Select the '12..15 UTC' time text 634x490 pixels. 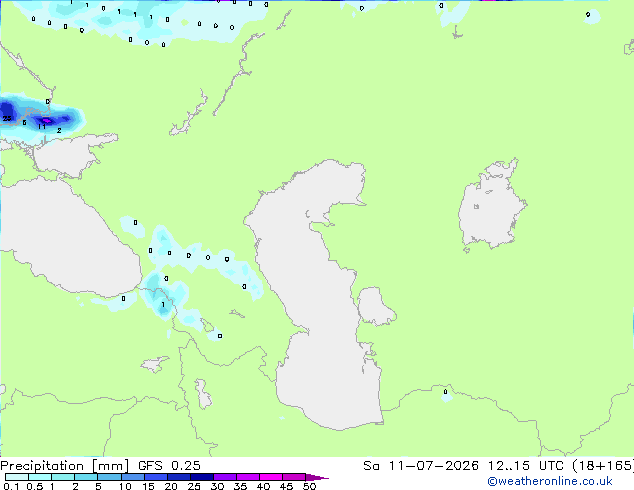click(525, 466)
